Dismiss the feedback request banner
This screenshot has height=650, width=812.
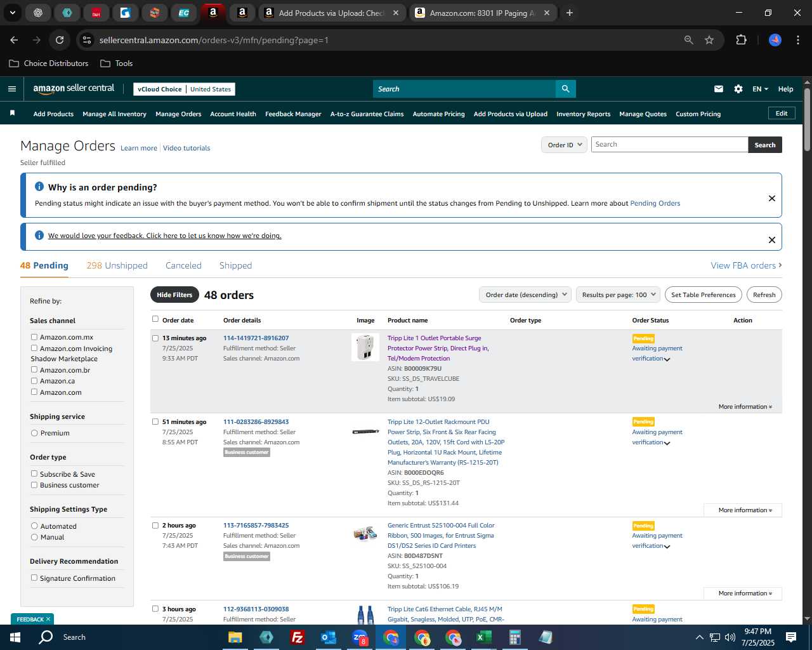(772, 239)
